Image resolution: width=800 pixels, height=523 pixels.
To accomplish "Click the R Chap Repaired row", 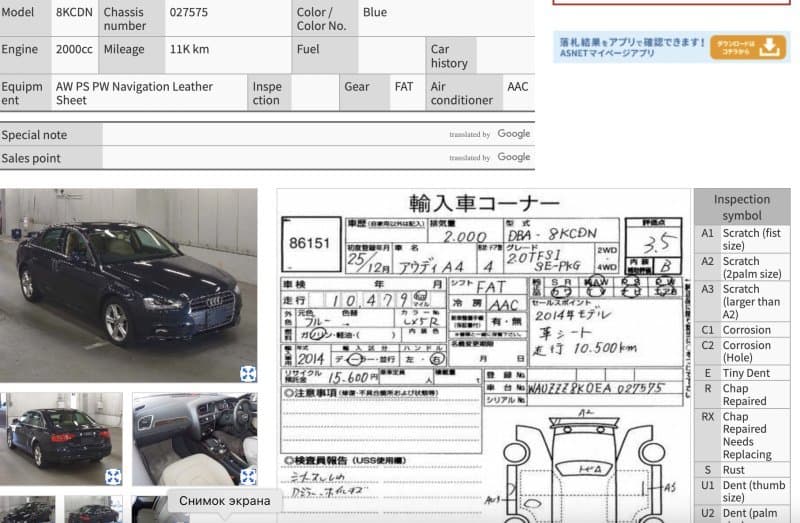I will (742, 395).
